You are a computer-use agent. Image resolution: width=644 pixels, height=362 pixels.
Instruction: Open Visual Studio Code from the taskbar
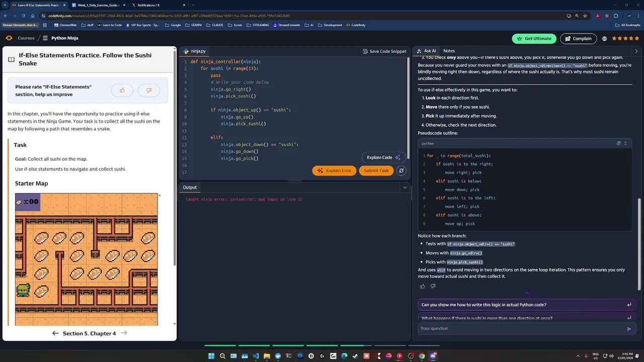(256, 356)
